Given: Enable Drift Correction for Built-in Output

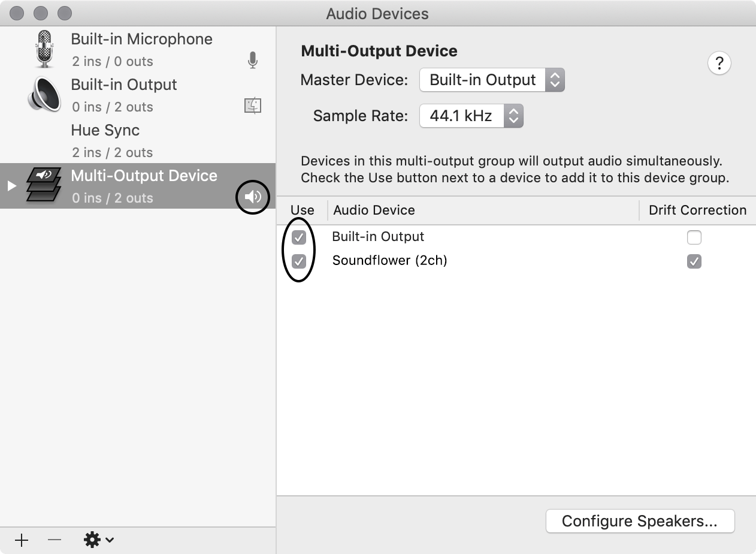Looking at the screenshot, I should pos(694,237).
